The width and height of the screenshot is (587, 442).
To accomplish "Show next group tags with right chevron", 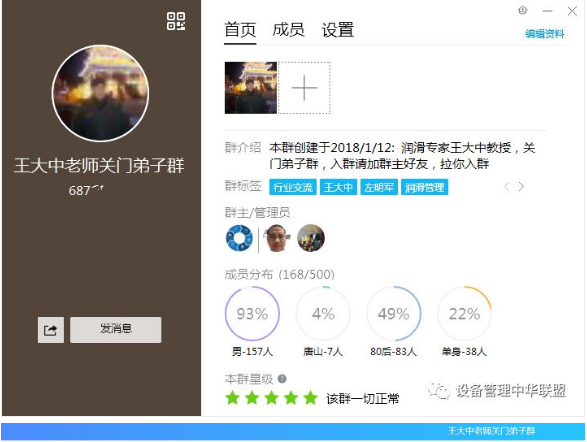I will pyautogui.click(x=521, y=186).
